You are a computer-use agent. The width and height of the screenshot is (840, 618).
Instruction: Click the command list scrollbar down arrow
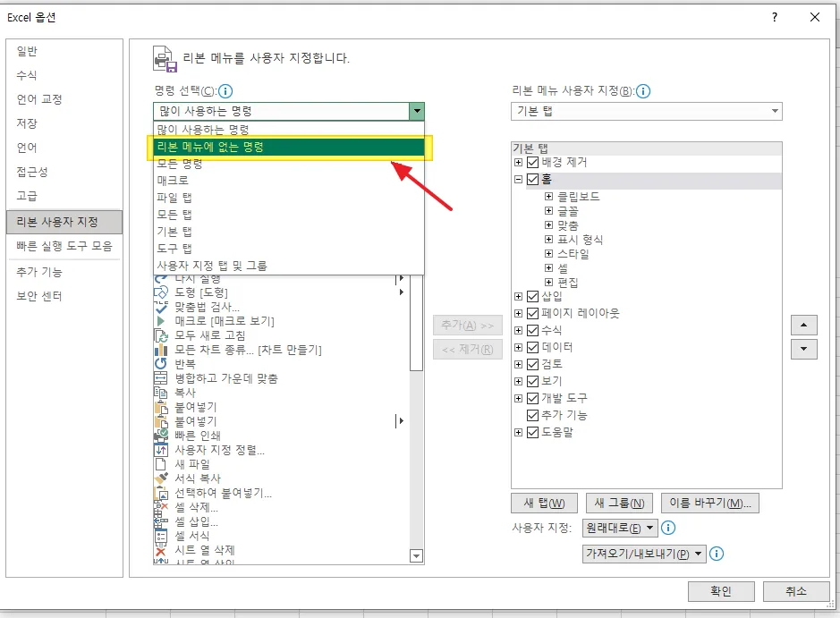tap(414, 555)
